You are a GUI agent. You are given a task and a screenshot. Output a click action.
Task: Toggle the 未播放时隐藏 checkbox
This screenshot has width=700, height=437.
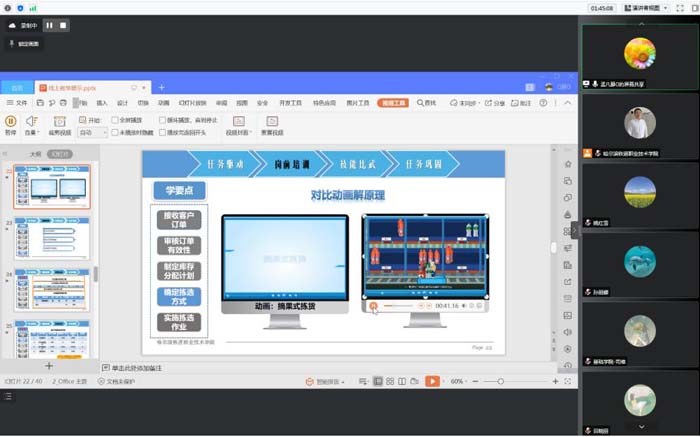tap(115, 132)
